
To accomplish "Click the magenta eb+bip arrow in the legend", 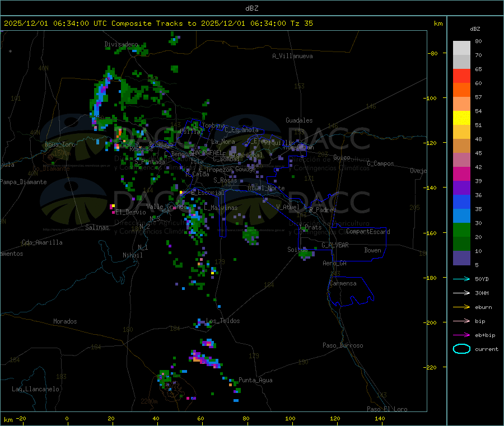I will click(x=461, y=335).
